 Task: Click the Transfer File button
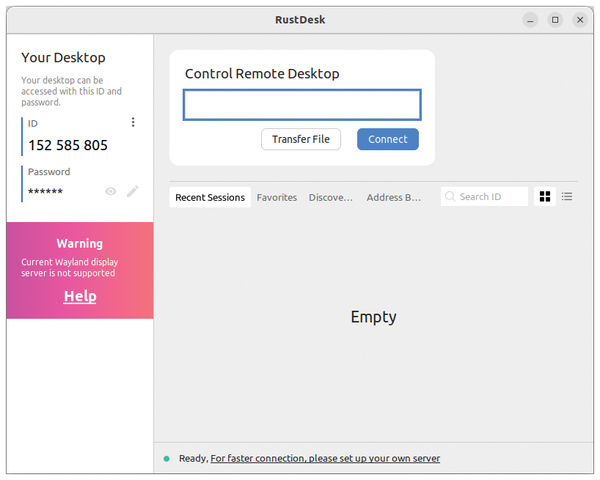pos(300,139)
